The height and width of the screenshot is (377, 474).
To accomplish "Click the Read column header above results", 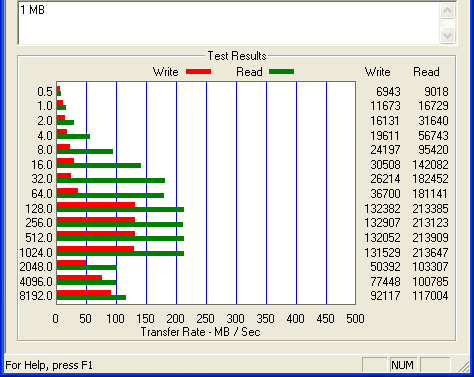I will [x=426, y=72].
